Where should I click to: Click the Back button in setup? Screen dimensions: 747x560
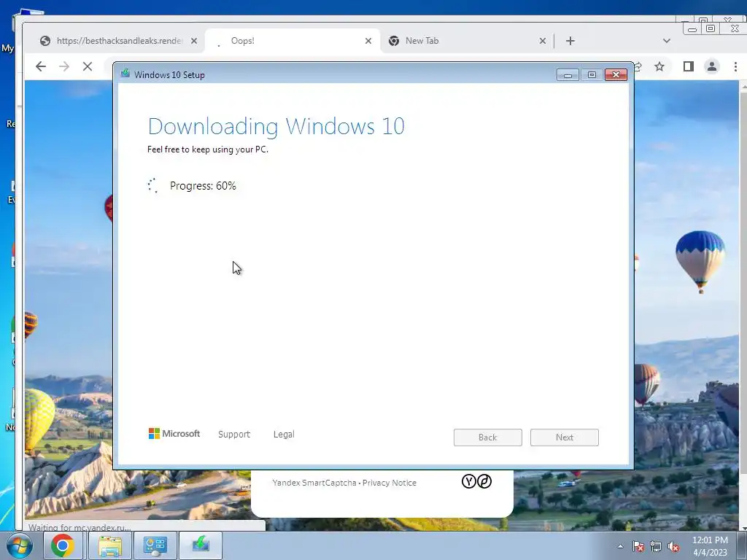click(488, 437)
